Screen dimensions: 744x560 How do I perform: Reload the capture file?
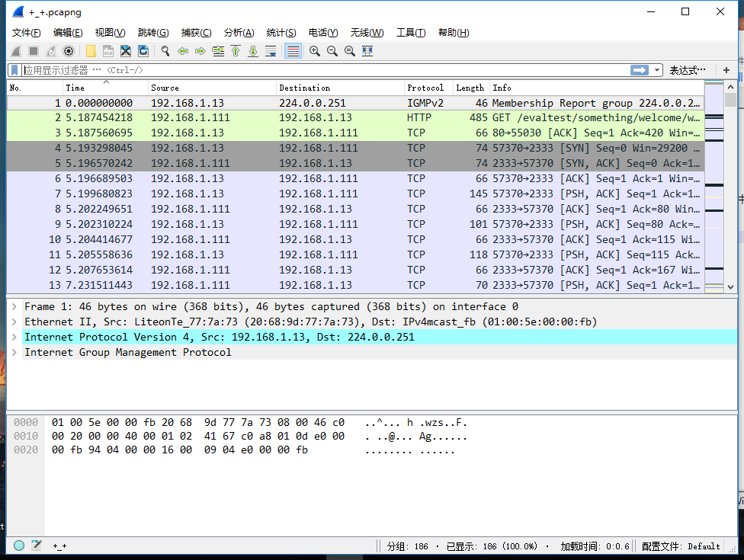(143, 51)
